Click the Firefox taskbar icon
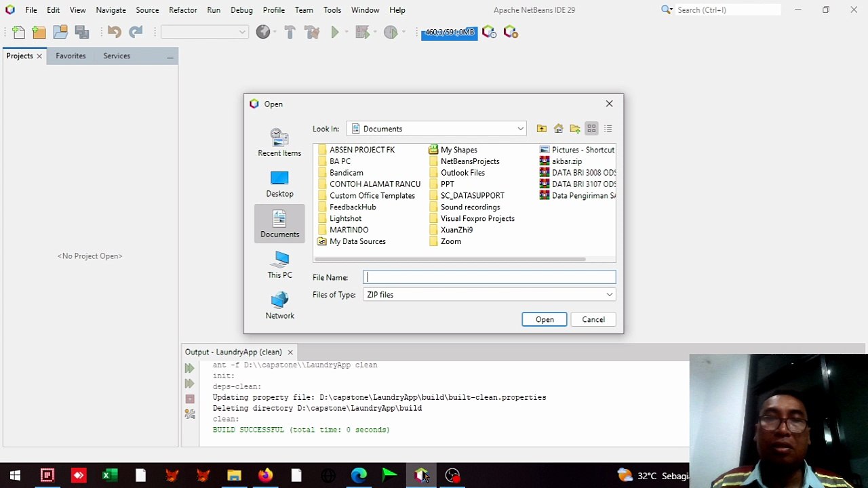 [x=265, y=476]
